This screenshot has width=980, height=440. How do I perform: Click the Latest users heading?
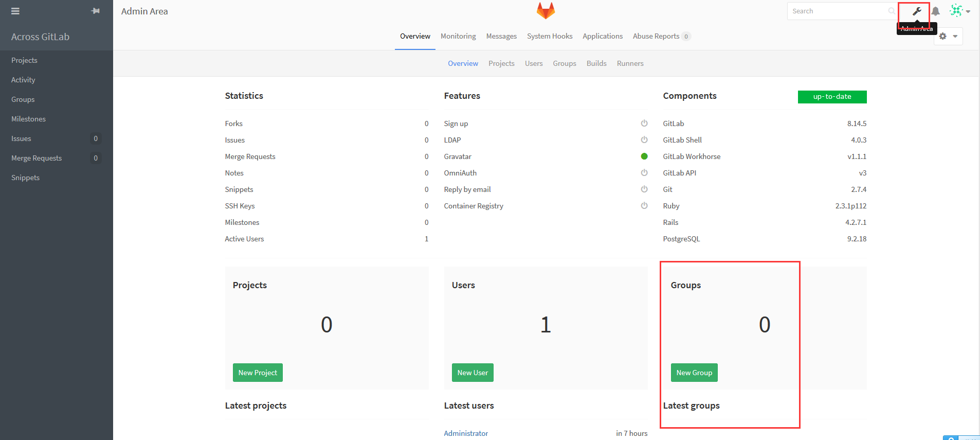[469, 406]
